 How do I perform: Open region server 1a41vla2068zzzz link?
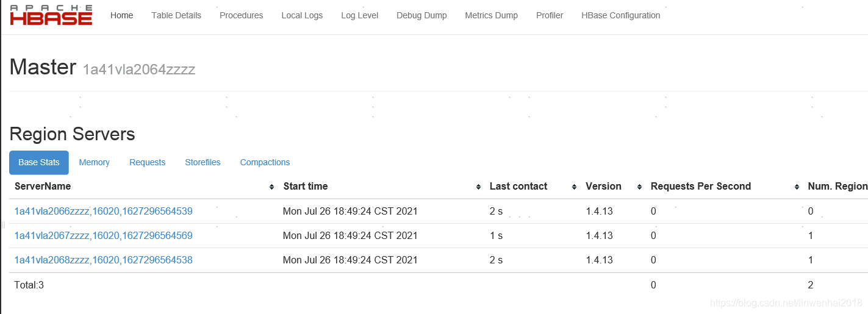103,260
